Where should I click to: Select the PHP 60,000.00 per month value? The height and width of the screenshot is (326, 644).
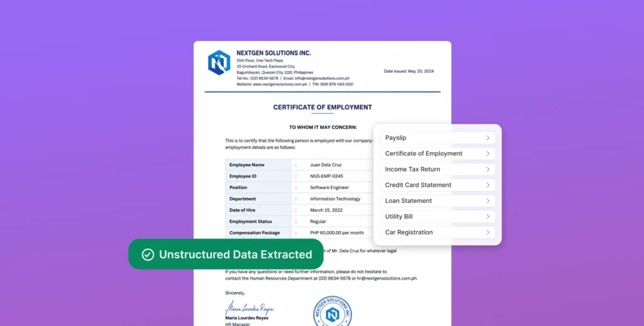[337, 233]
